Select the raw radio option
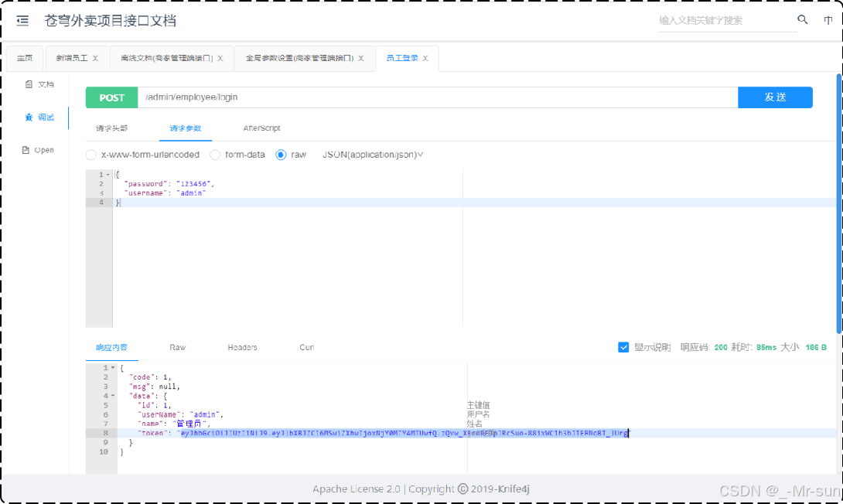 pyautogui.click(x=281, y=155)
